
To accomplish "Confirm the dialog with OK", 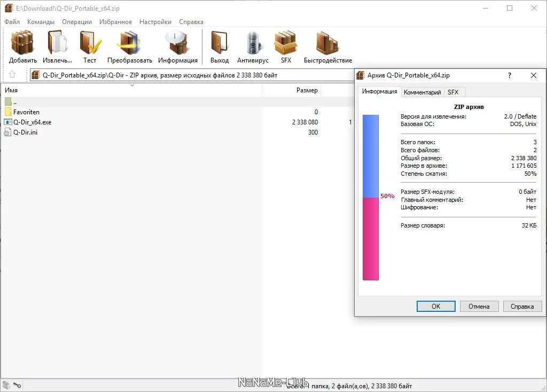I will click(x=436, y=306).
